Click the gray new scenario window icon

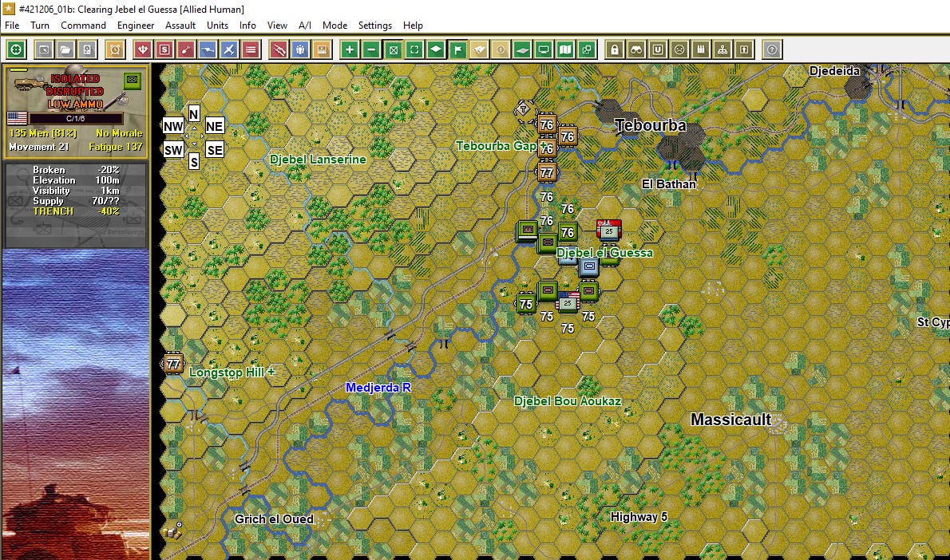tap(44, 49)
